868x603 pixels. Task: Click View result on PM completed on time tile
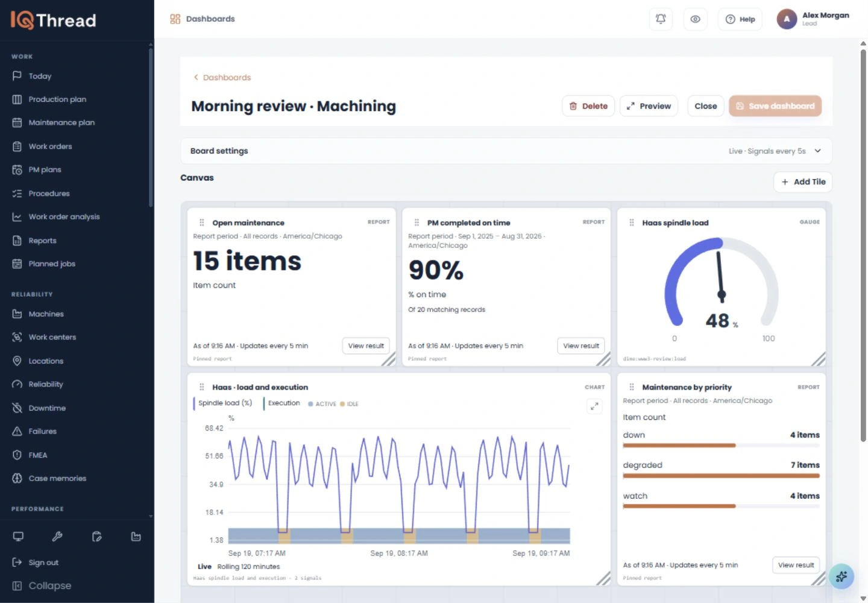click(x=581, y=346)
